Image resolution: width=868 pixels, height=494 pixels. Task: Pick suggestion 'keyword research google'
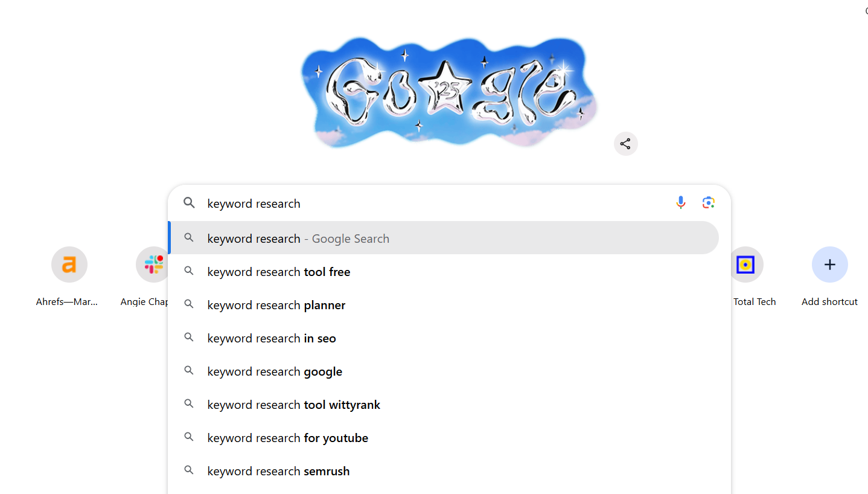coord(444,371)
